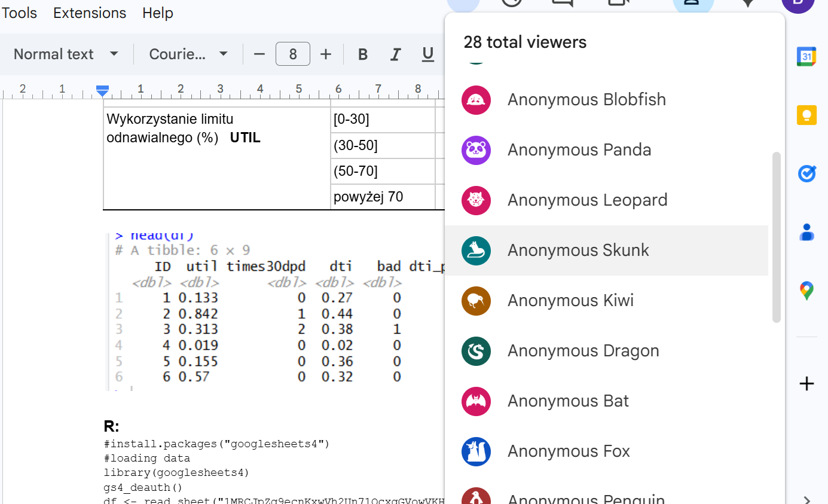Click the font size input field
The height and width of the screenshot is (504, 828).
[292, 54]
